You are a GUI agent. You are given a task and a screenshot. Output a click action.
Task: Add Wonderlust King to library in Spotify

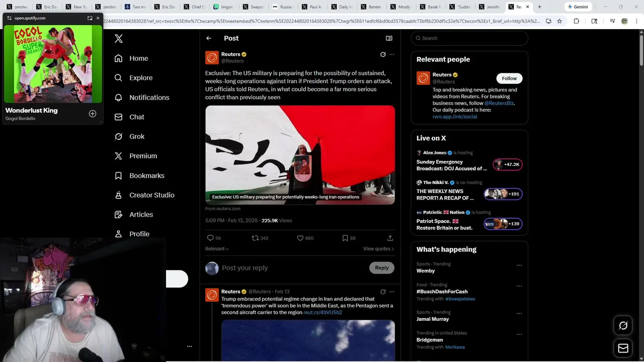coord(93,114)
